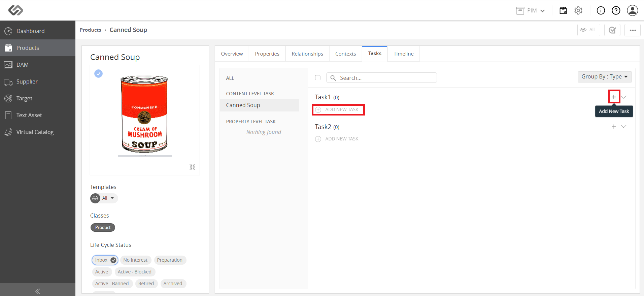644x296 pixels.
Task: Open the Templates All dropdown
Action: 108,198
